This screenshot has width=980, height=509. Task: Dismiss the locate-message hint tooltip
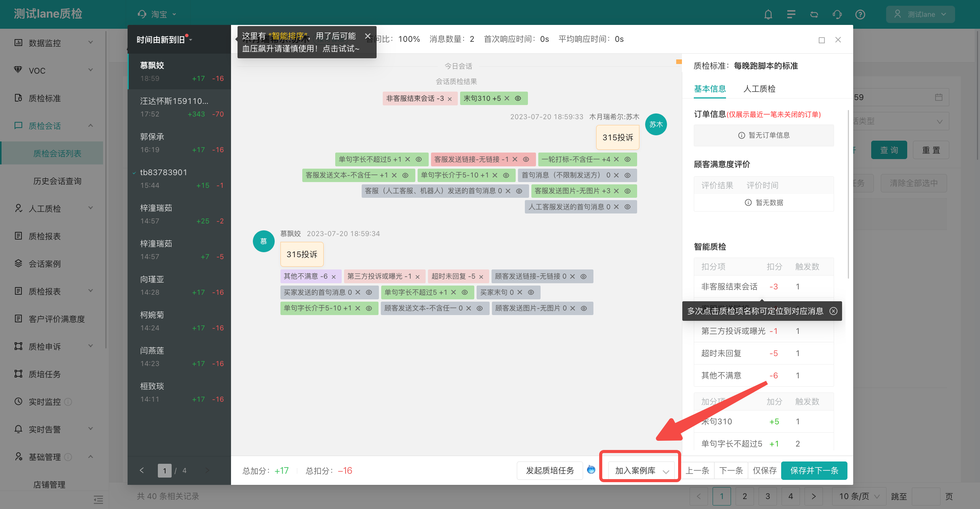[833, 311]
